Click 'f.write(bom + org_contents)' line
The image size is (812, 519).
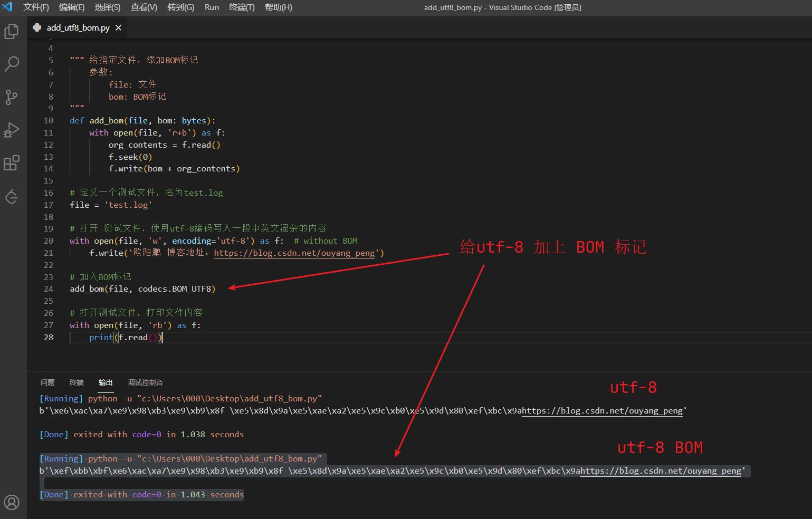pyautogui.click(x=174, y=169)
